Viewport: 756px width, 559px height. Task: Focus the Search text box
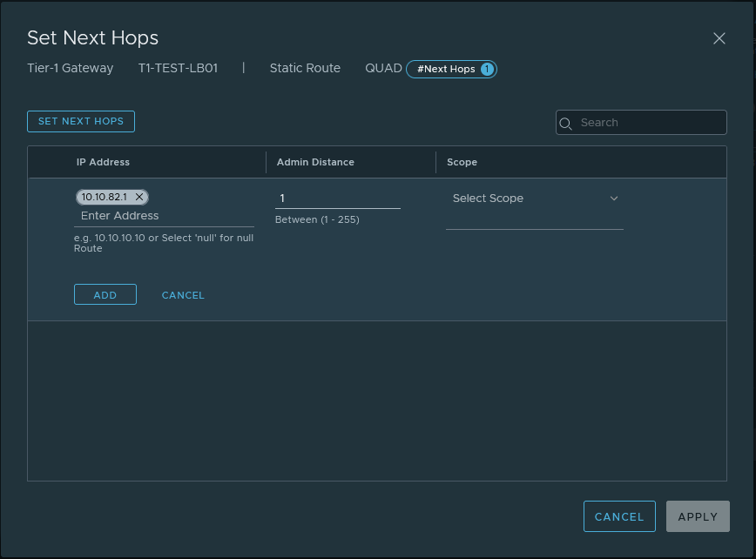[647, 123]
